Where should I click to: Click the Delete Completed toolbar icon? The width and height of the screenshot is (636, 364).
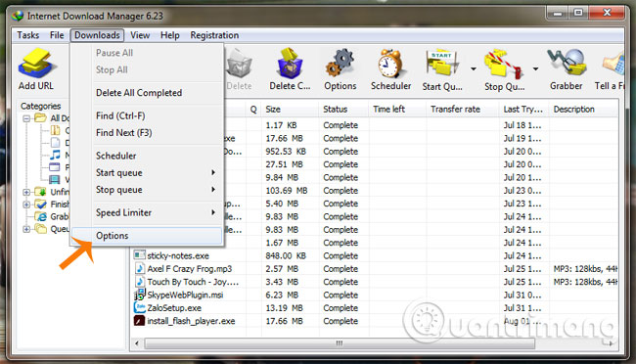coord(290,64)
